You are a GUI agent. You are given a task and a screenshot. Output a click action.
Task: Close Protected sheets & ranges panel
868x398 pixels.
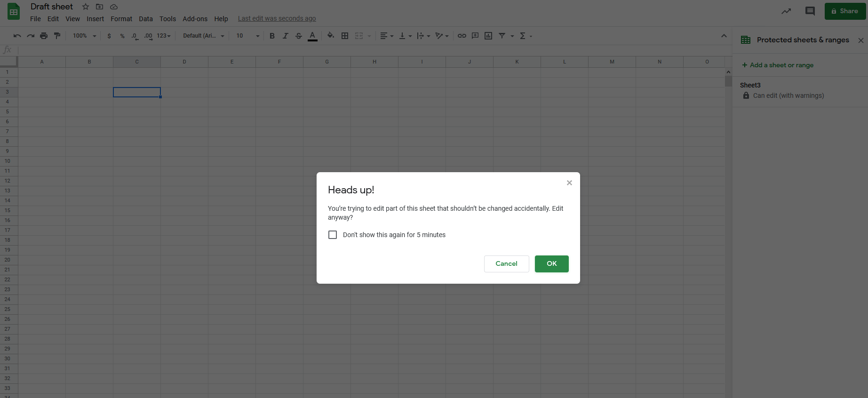pos(860,40)
